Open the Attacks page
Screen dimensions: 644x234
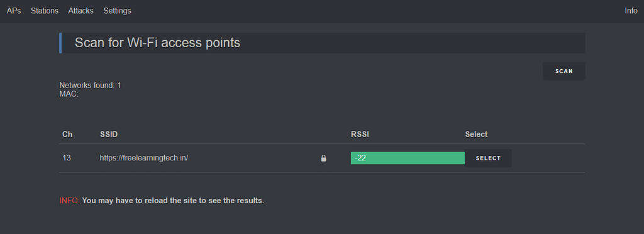tap(81, 11)
